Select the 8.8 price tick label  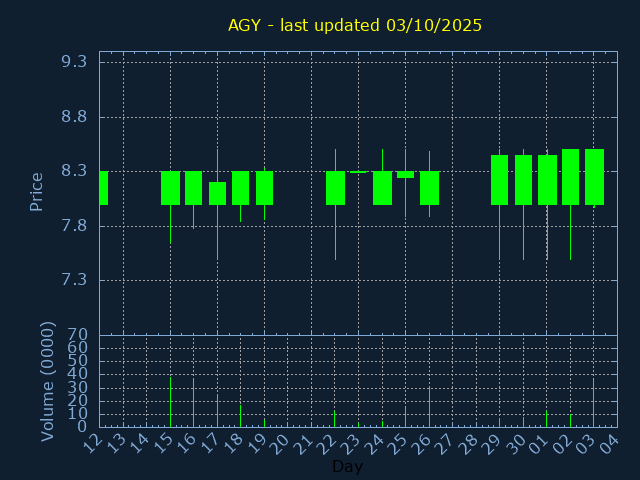(x=74, y=117)
